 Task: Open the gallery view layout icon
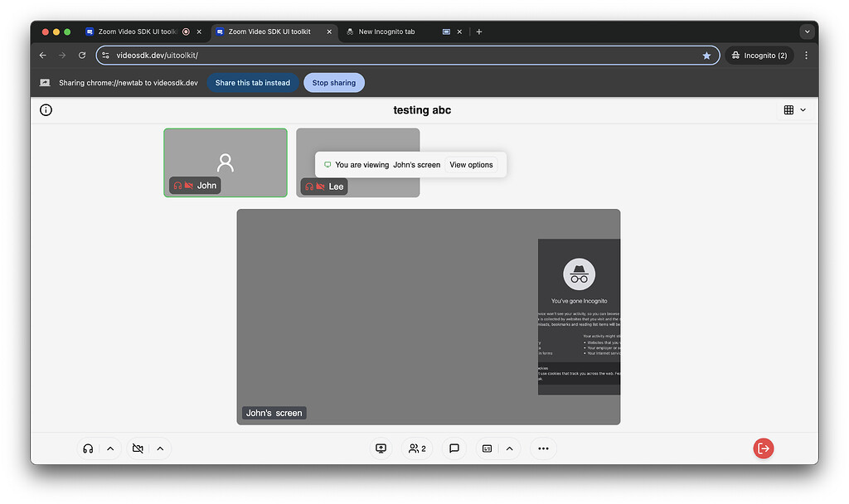[787, 109]
